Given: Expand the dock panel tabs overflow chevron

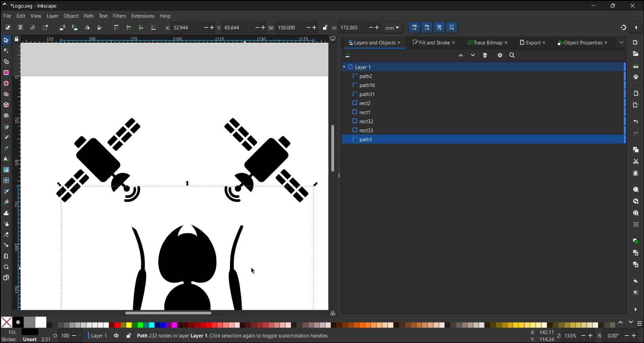Looking at the screenshot, I should coord(621,43).
